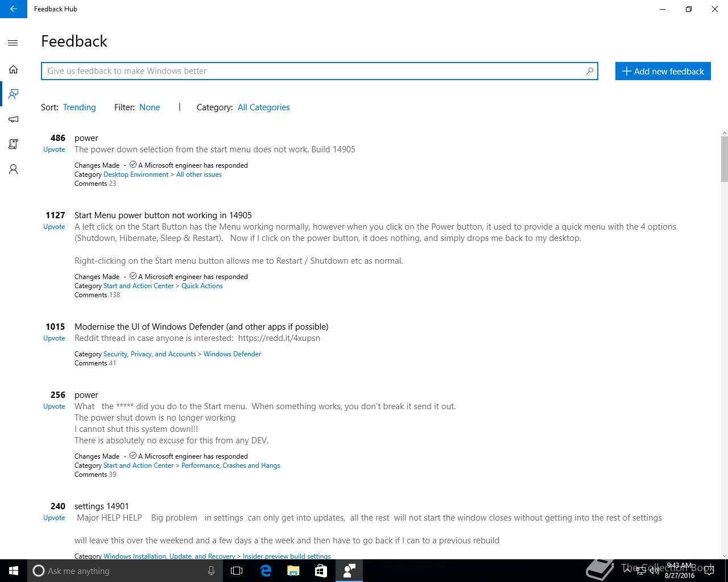This screenshot has height=582, width=728.
Task: Open the Filter None dropdown
Action: click(150, 107)
